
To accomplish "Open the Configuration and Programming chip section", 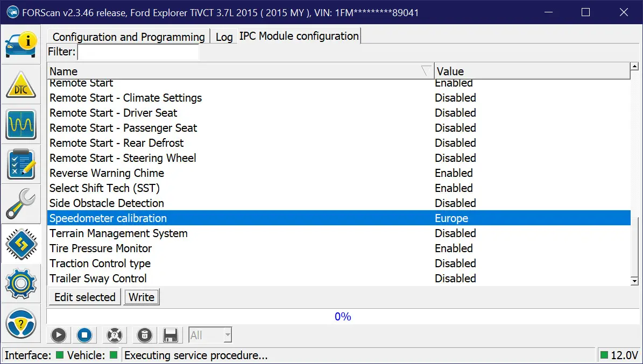I will click(21, 244).
